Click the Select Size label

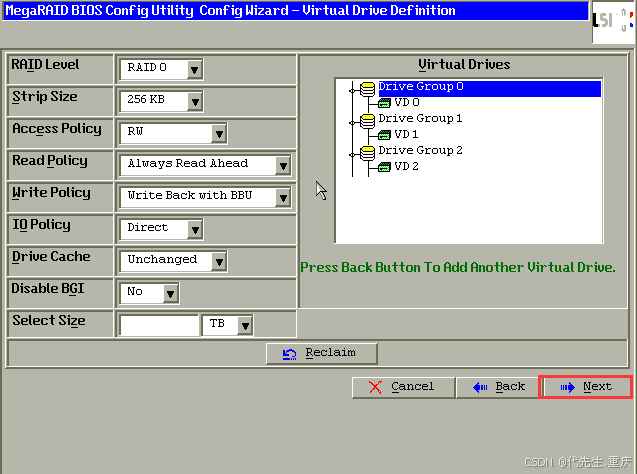click(x=49, y=321)
